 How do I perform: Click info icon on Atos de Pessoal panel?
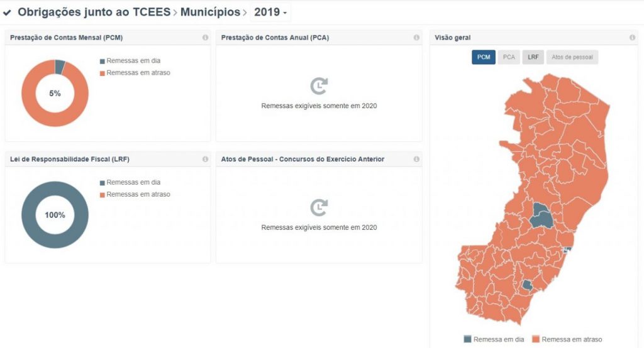click(416, 160)
